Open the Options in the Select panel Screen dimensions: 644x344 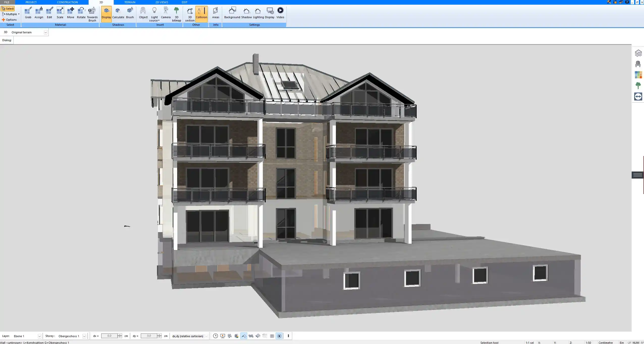[x=11, y=19]
